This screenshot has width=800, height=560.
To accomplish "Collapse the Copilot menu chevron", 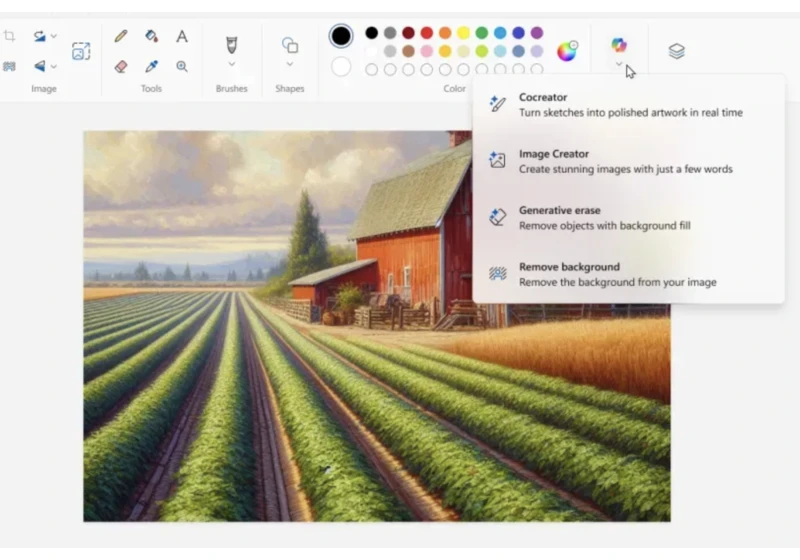I will pos(619,64).
